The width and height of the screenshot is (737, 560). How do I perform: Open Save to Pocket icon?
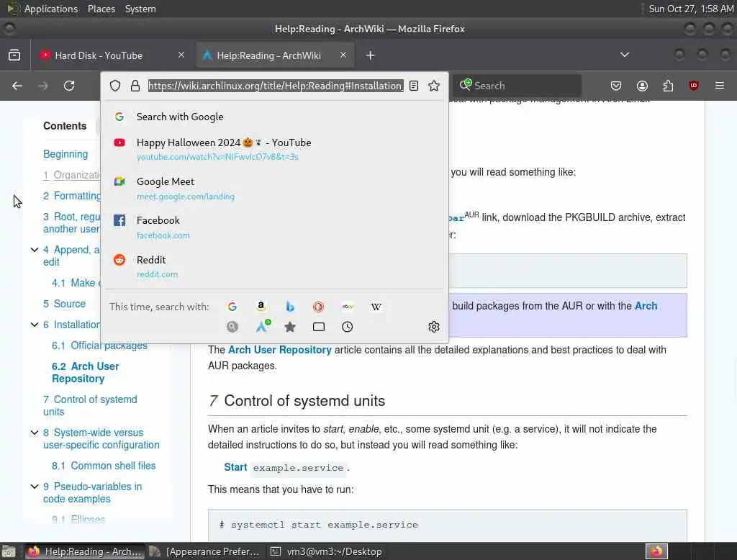coord(616,86)
